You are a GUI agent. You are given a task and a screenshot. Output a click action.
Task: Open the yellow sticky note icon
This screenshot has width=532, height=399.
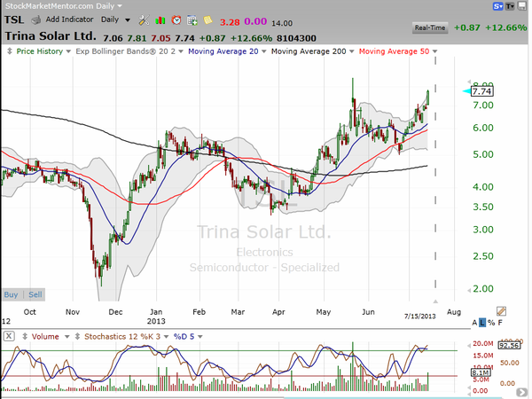[x=207, y=20]
